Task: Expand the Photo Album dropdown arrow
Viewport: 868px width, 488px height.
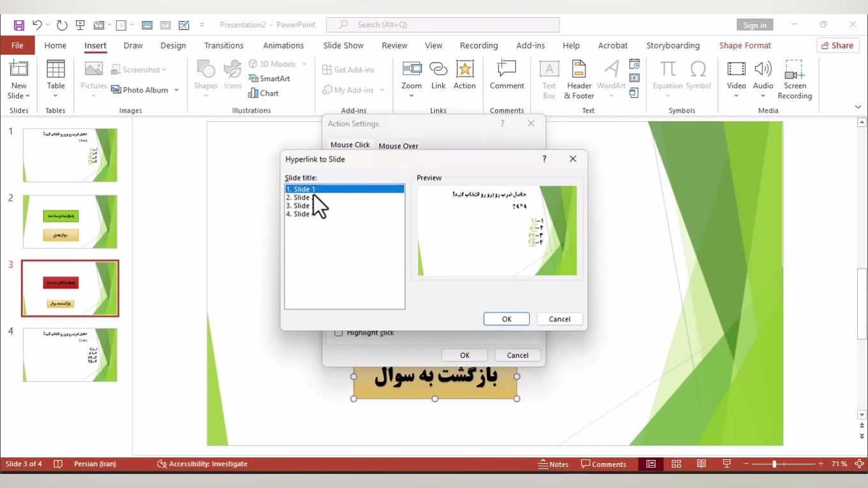Action: point(176,90)
